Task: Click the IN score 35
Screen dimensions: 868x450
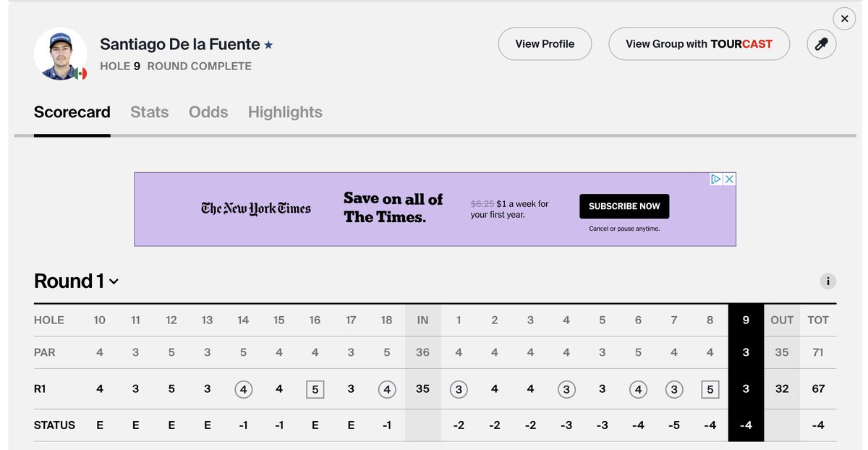Action: tap(422, 389)
